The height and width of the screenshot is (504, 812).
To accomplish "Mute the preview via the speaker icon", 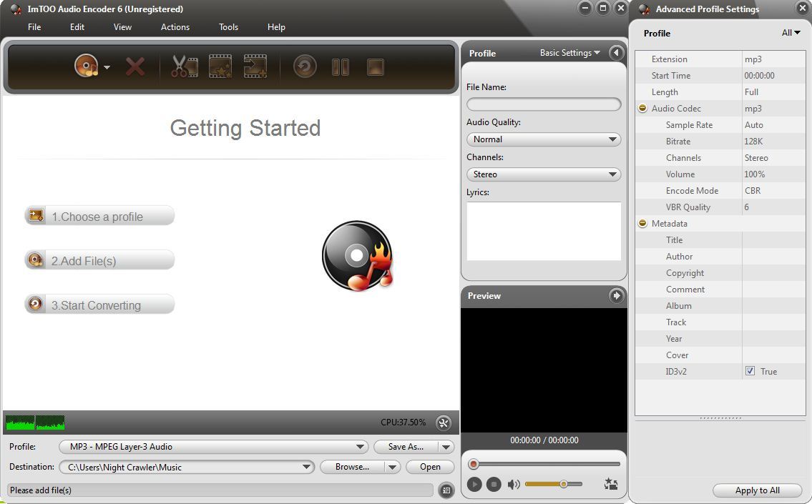I will (x=514, y=484).
